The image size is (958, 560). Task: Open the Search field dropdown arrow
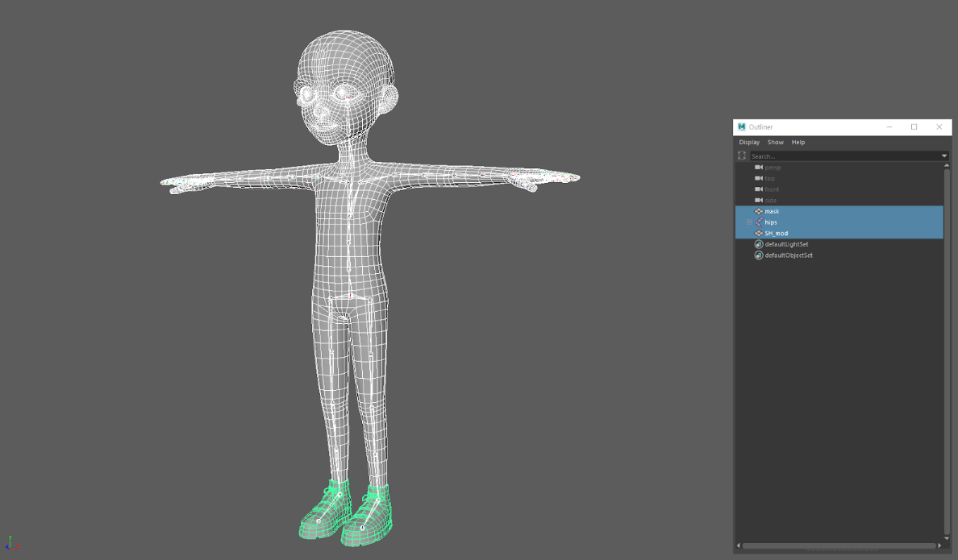tap(944, 156)
